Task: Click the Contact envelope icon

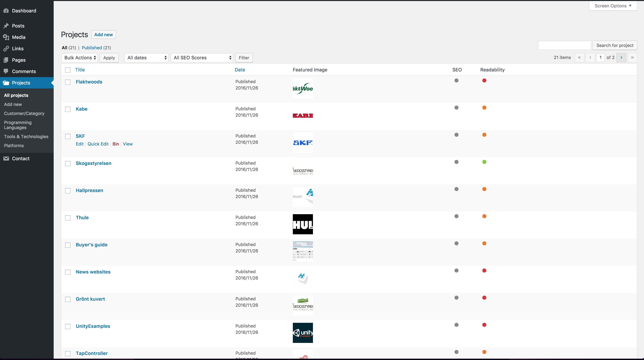Action: point(6,159)
